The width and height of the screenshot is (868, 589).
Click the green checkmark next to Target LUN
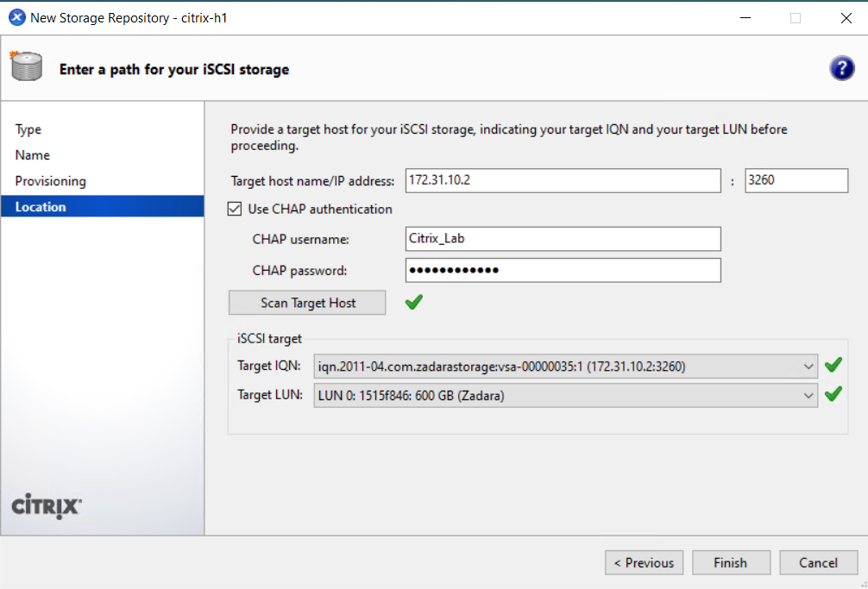coord(833,394)
